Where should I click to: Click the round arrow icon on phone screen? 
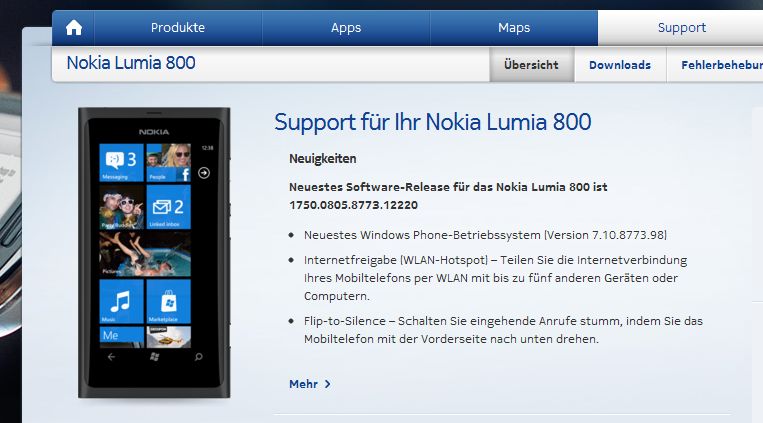point(204,173)
